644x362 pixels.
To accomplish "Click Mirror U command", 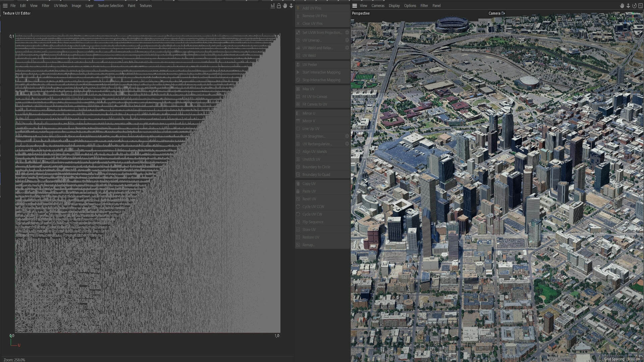I will (322, 113).
